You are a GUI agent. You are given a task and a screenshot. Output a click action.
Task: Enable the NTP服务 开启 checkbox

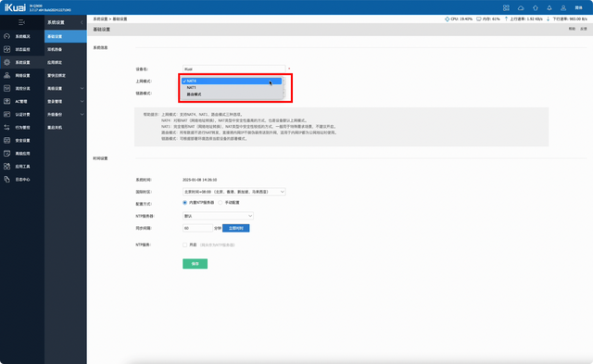tap(185, 245)
